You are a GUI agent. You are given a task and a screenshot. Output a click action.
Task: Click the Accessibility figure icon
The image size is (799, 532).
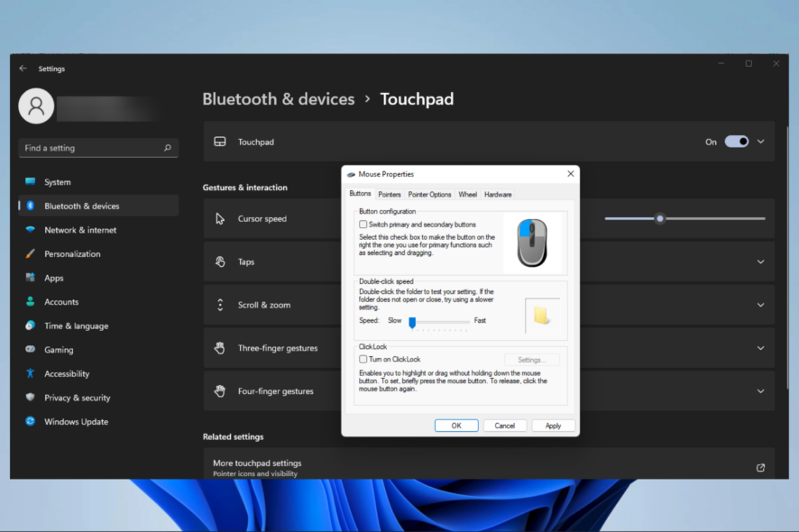[x=30, y=373]
